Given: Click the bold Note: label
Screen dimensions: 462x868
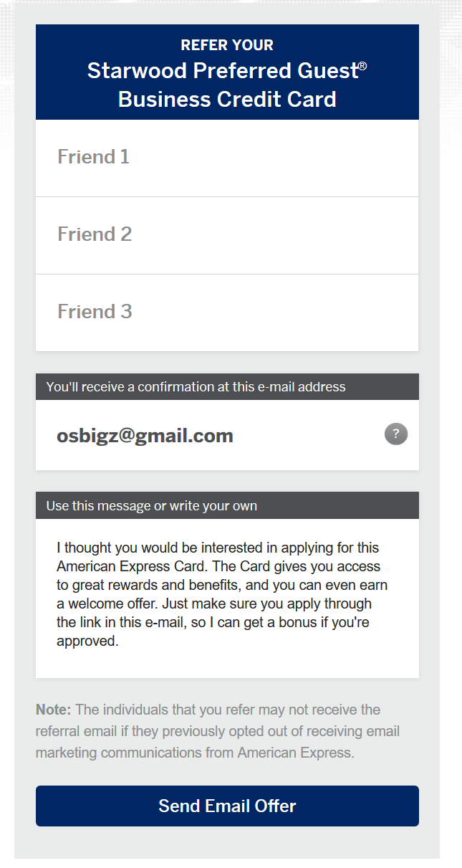Looking at the screenshot, I should tap(54, 710).
